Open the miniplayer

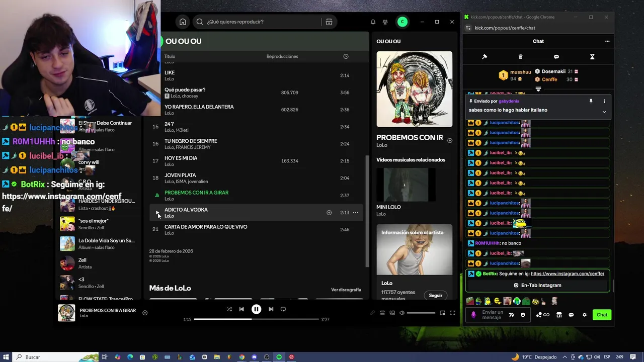coord(443,313)
